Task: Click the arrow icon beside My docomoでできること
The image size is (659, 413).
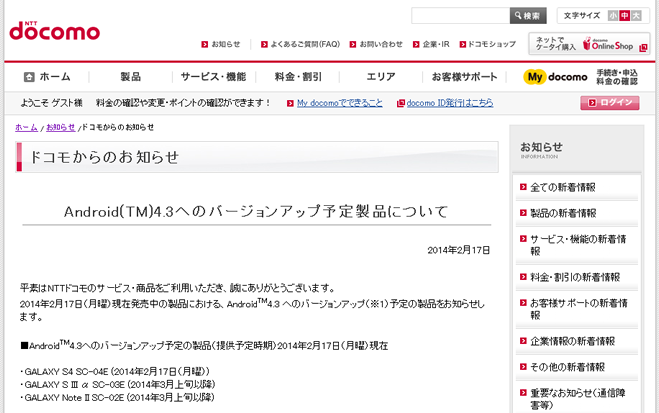Action: (x=290, y=103)
